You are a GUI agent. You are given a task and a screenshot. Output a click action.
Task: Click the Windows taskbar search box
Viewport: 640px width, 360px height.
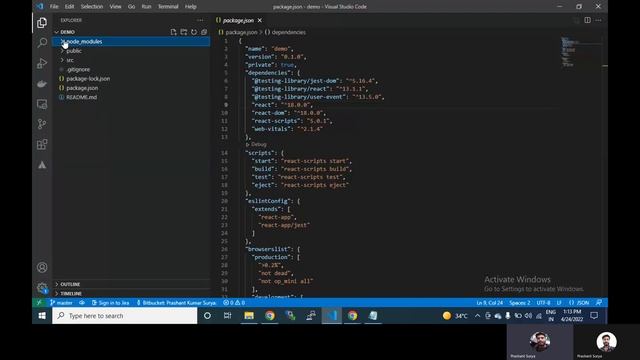coord(124,316)
